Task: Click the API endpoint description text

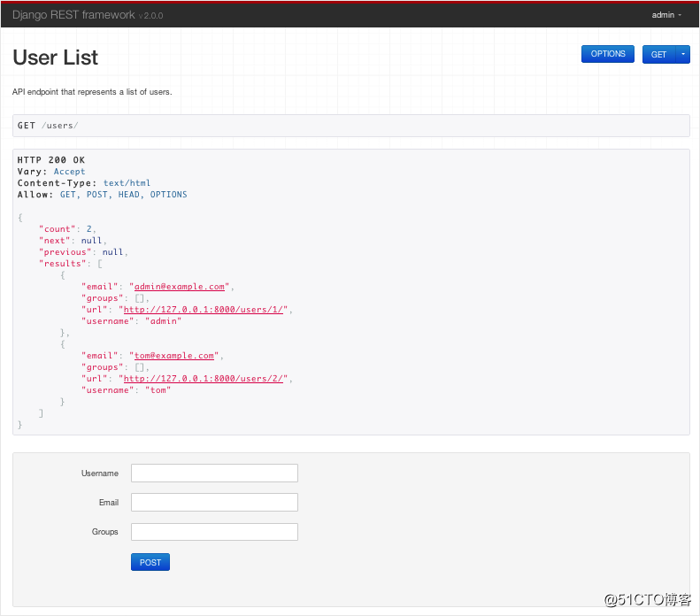Action: click(92, 92)
